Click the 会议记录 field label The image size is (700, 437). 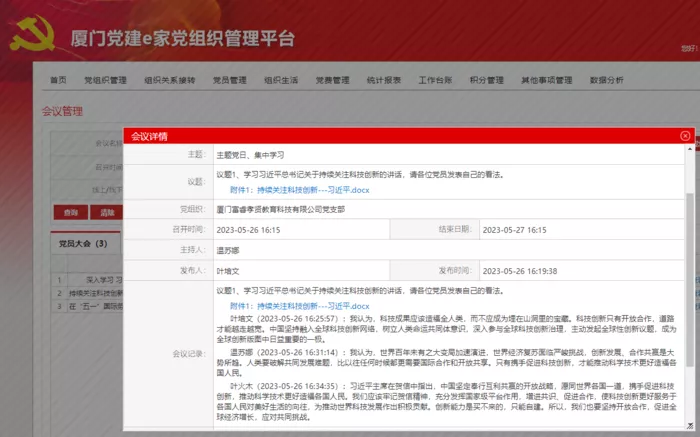point(189,354)
